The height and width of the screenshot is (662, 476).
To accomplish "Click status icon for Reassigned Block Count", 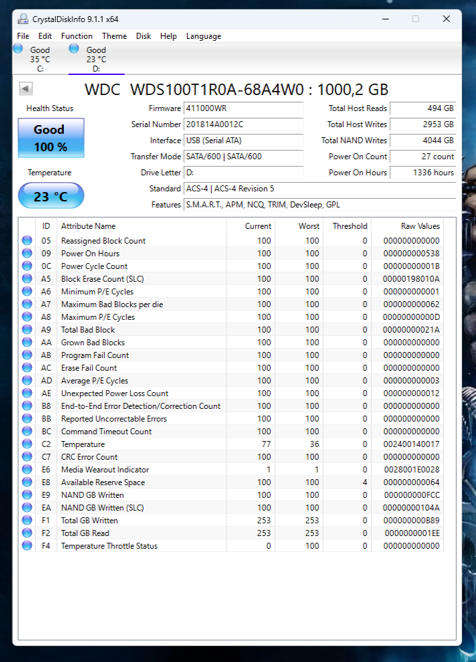I will click(27, 240).
